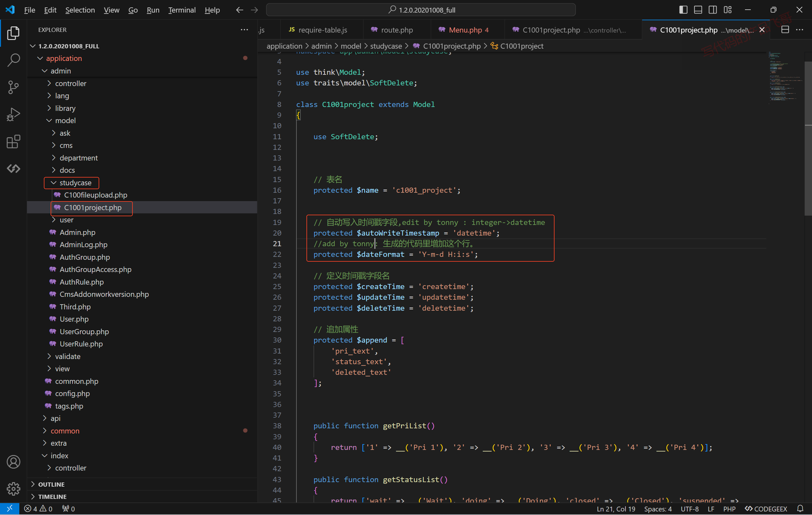Image resolution: width=812 pixels, height=515 pixels.
Task: Open the Source Control view
Action: pos(13,87)
